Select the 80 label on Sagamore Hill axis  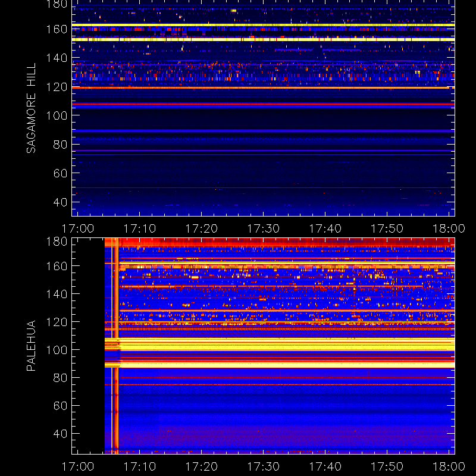click(x=60, y=145)
